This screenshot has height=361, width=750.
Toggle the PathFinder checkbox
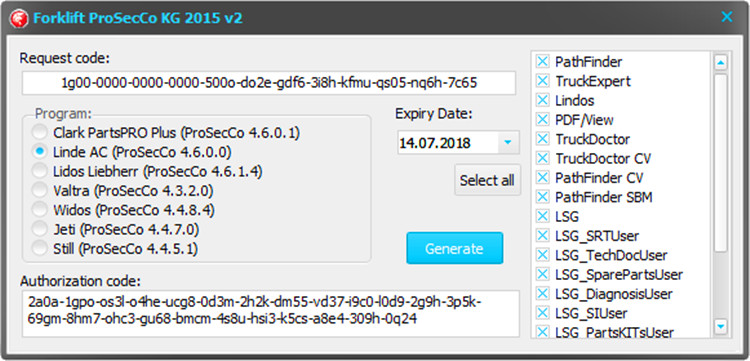542,62
